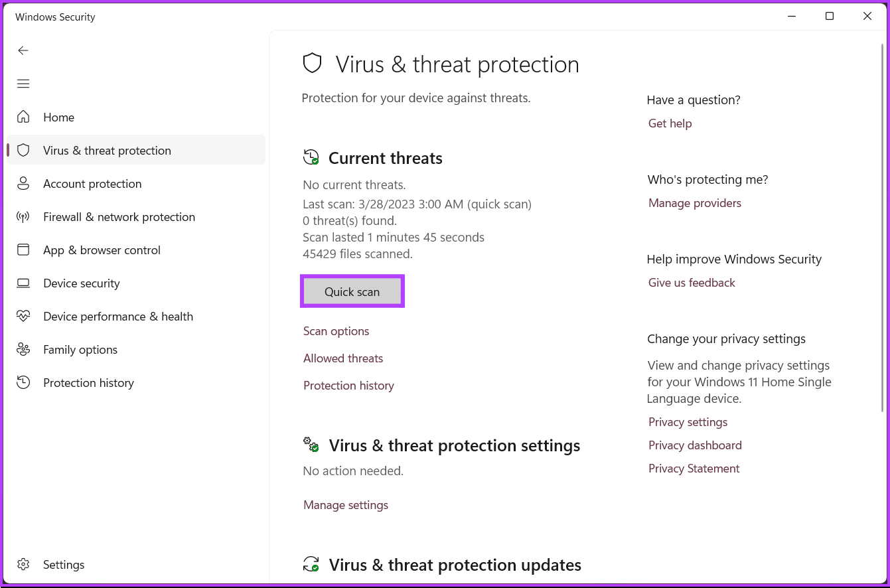
Task: Click the Device security laptop icon
Action: click(23, 283)
